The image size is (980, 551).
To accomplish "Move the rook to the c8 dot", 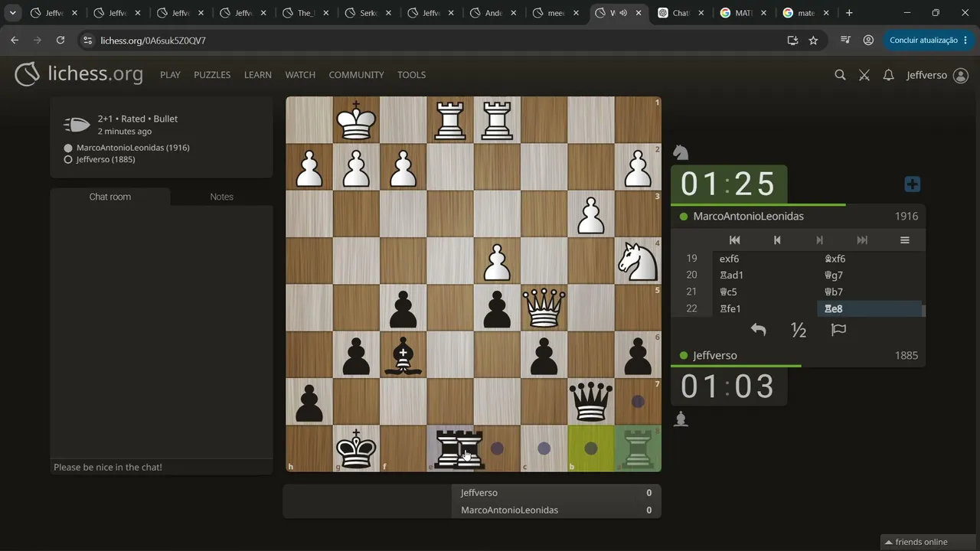I will click(x=544, y=448).
